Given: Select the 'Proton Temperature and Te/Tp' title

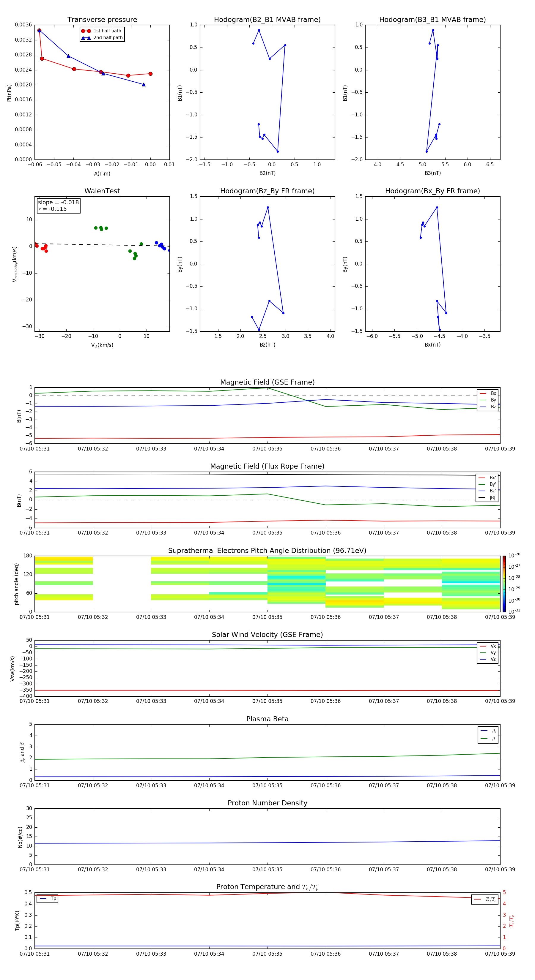Looking at the screenshot, I should pyautogui.click(x=267, y=887).
